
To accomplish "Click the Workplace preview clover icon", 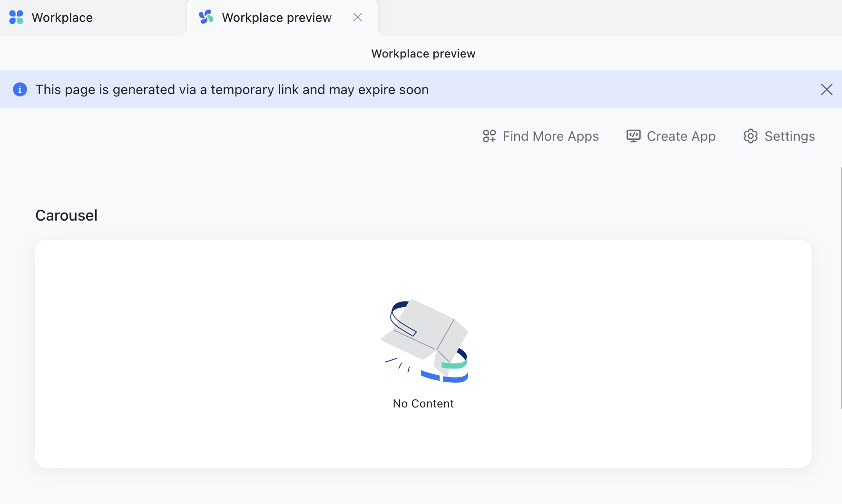I will 206,17.
